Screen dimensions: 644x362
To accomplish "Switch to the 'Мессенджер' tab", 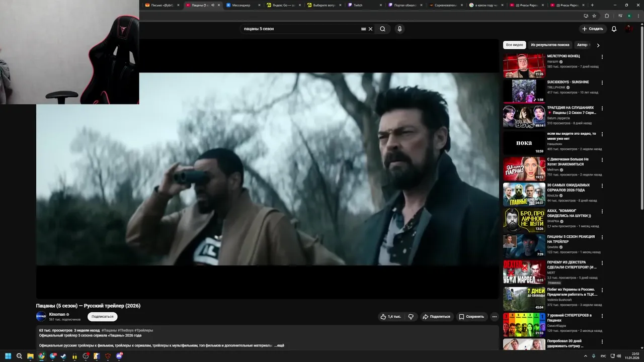I will click(x=244, y=5).
